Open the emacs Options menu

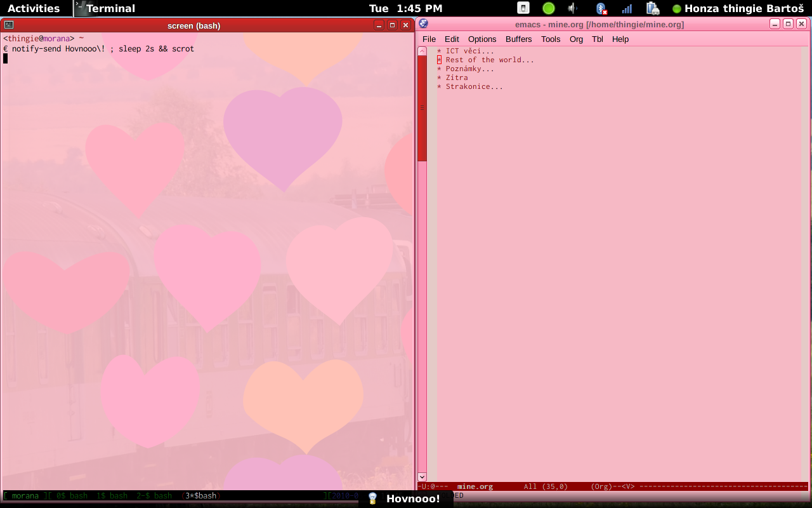click(x=482, y=39)
